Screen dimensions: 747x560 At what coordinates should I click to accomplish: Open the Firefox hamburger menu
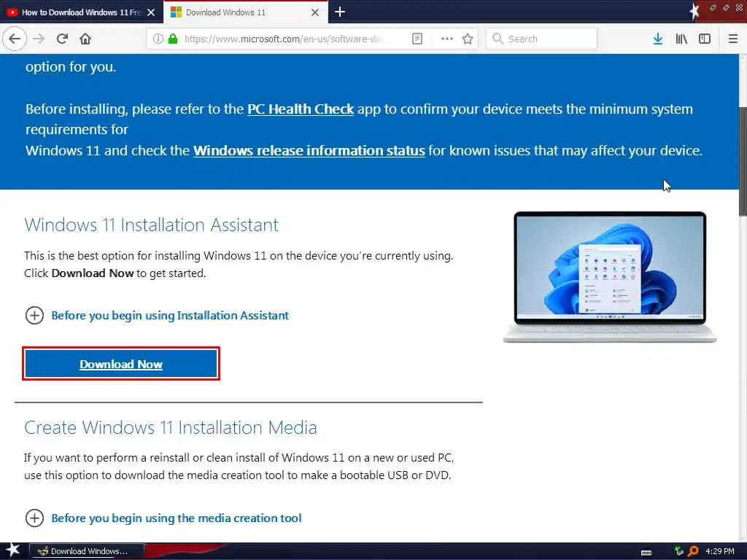[x=733, y=39]
